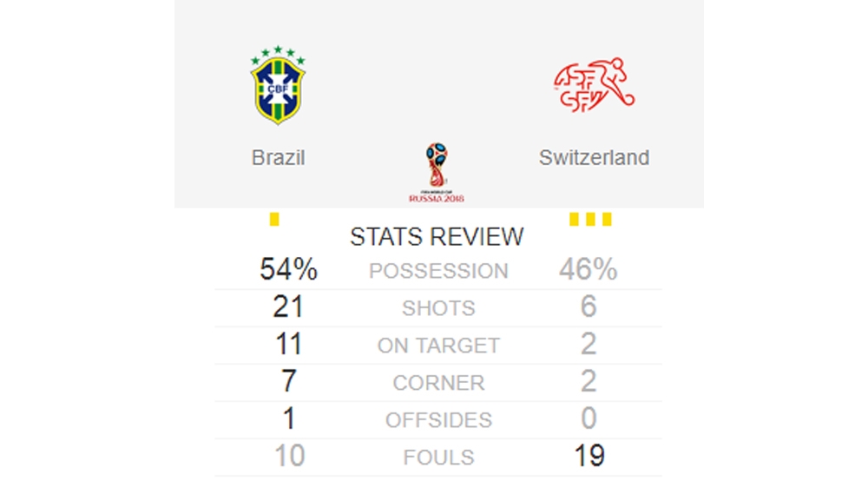
Task: Click the Switzerland SFV federation logo
Action: point(594,86)
